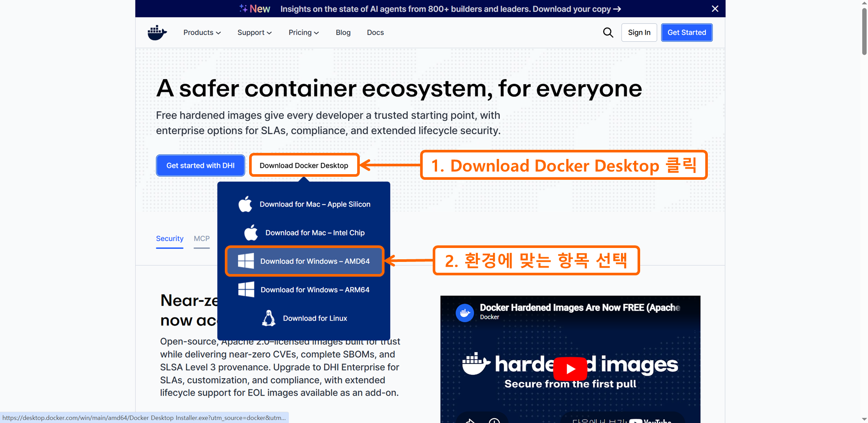Select Download for Mac – Apple Silicon
The height and width of the screenshot is (423, 868).
pyautogui.click(x=304, y=204)
